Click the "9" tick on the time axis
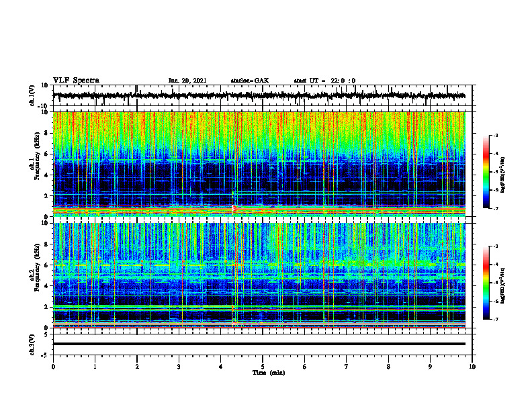The height and width of the screenshot is (411, 532). click(x=430, y=367)
